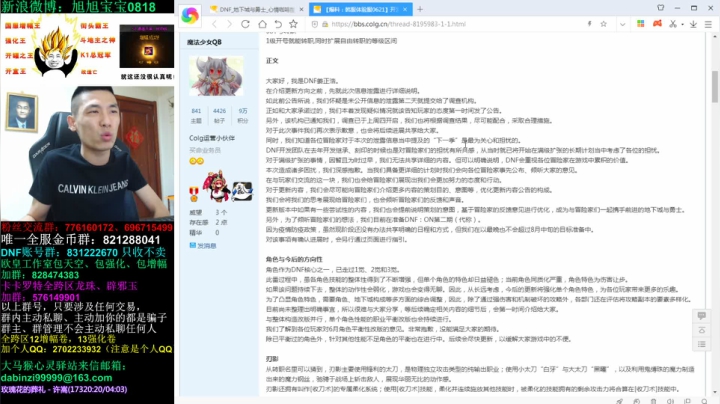
Task: View the 9万 积分 count
Action: tap(243, 116)
